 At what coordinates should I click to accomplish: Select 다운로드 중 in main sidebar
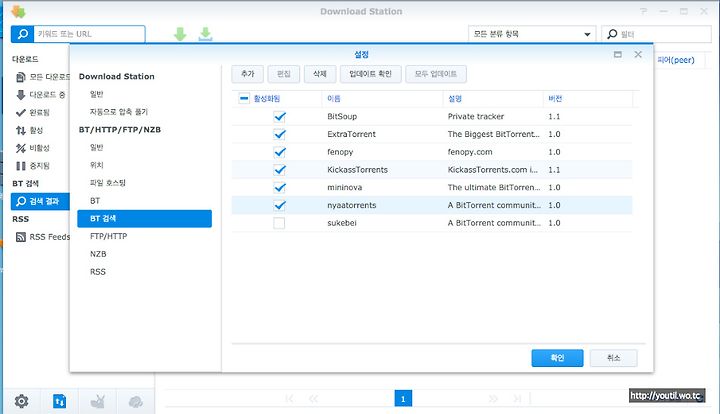(41, 95)
